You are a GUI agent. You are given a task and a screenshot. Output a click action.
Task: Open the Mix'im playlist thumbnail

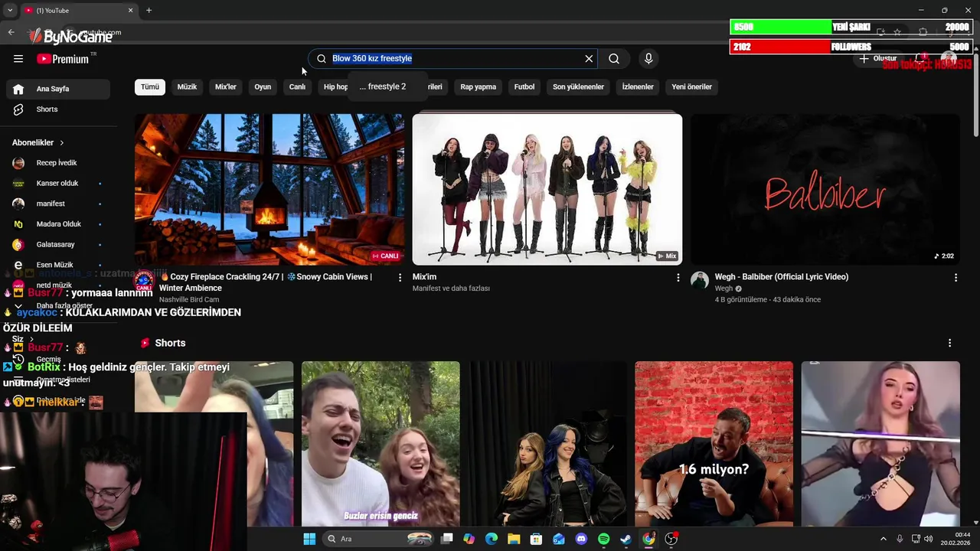click(547, 189)
